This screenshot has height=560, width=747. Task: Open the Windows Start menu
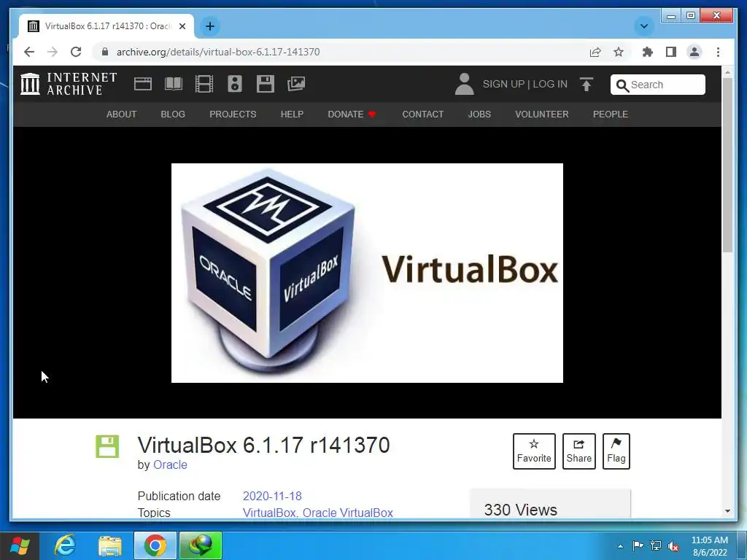point(20,545)
